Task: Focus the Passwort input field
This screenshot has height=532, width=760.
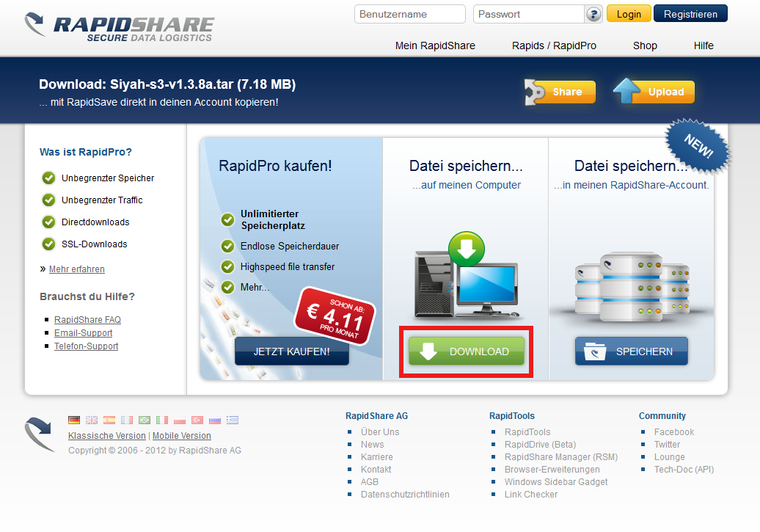Action: point(529,14)
